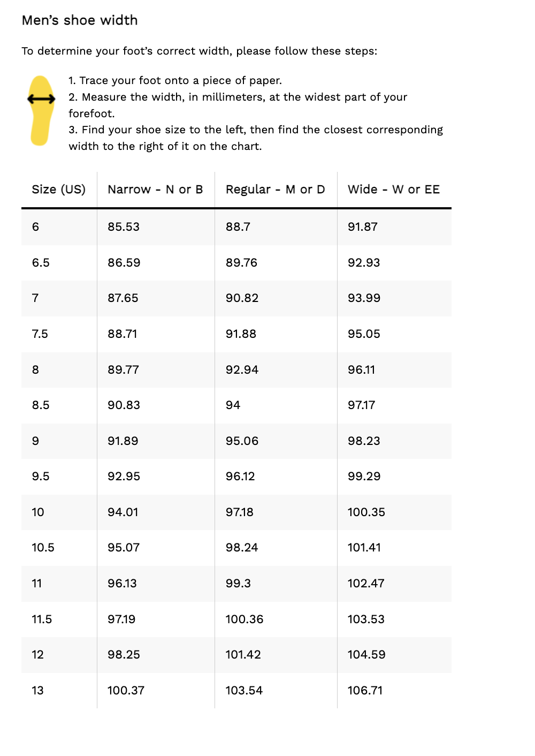Select the Narrow - N or B header

155,190
